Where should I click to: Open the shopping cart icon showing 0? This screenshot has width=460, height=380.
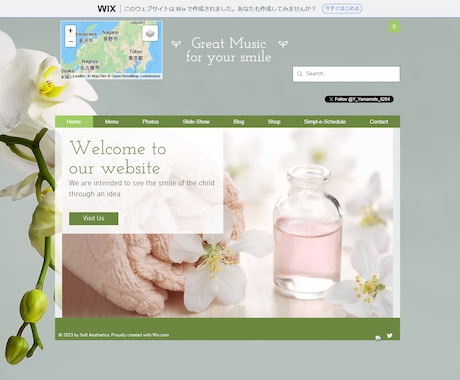click(x=394, y=27)
